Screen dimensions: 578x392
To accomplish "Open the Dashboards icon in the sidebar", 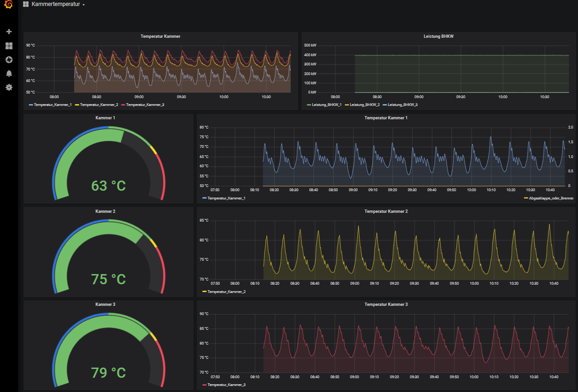I will pyautogui.click(x=9, y=46).
